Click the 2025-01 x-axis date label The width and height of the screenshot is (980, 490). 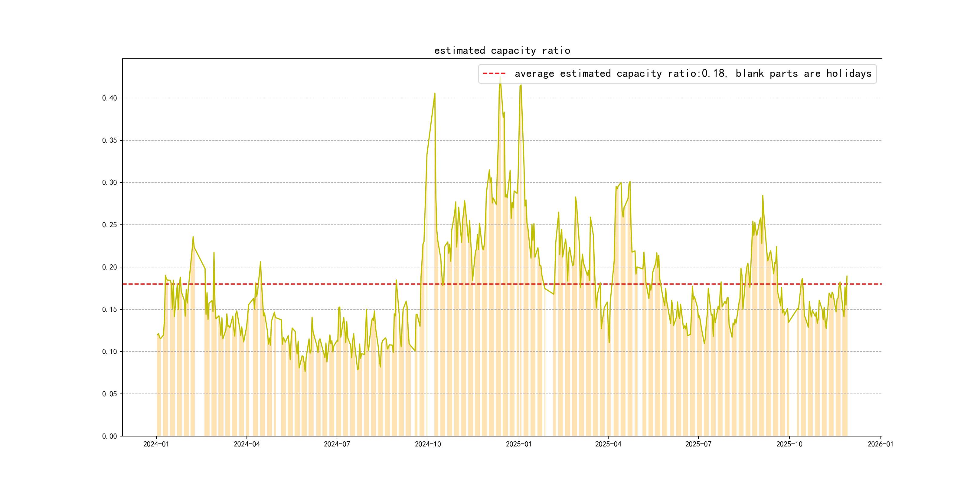(518, 444)
